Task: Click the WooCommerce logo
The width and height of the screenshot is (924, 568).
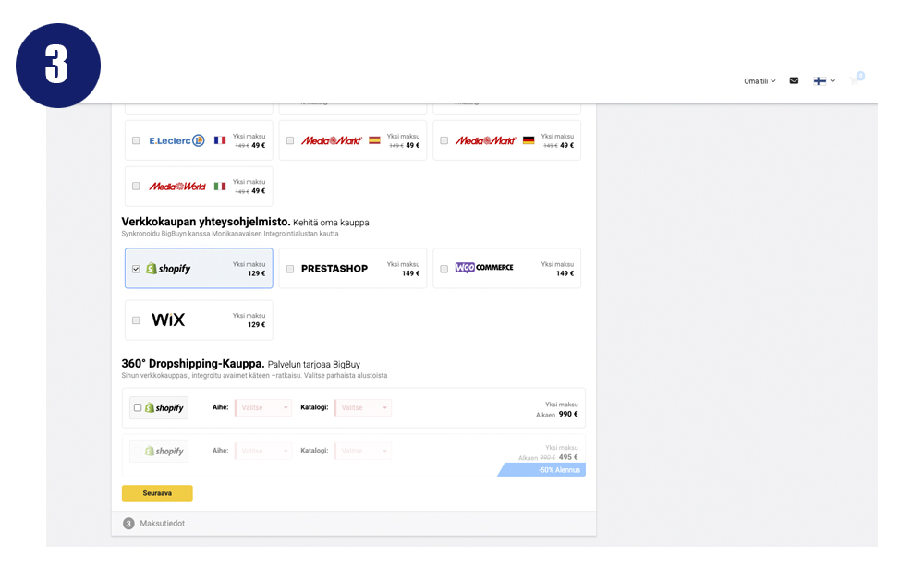Action: click(x=484, y=268)
